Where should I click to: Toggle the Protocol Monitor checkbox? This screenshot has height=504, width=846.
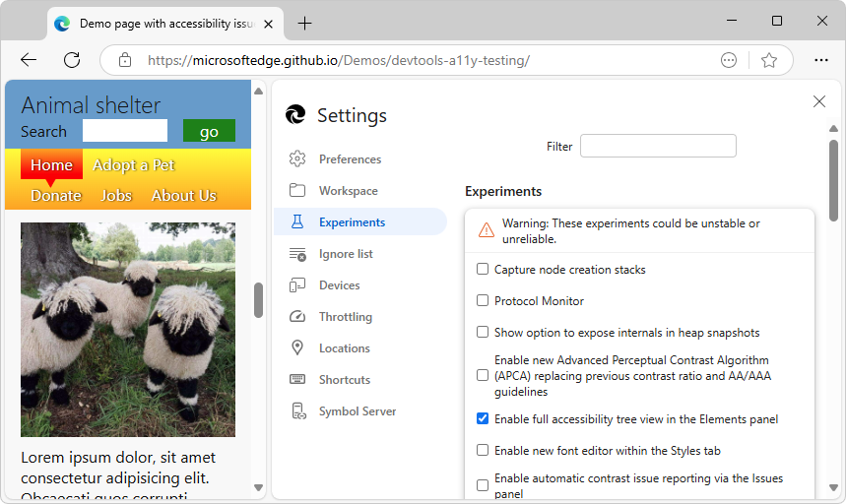click(483, 301)
